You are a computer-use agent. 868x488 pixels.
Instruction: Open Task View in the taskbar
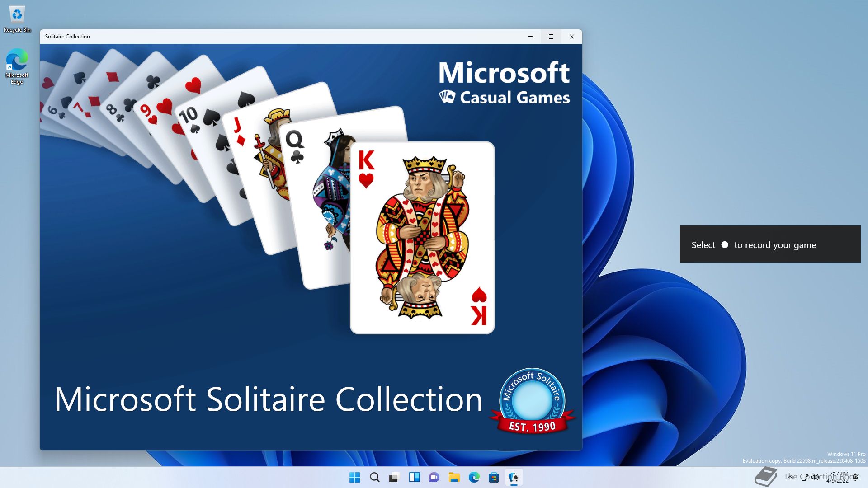tap(395, 477)
